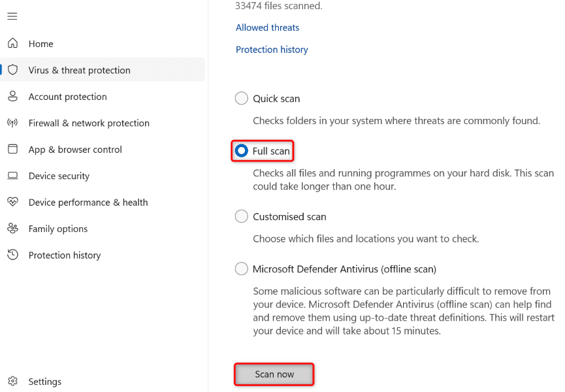Click the Account protection person icon
The height and width of the screenshot is (392, 565).
(12, 97)
